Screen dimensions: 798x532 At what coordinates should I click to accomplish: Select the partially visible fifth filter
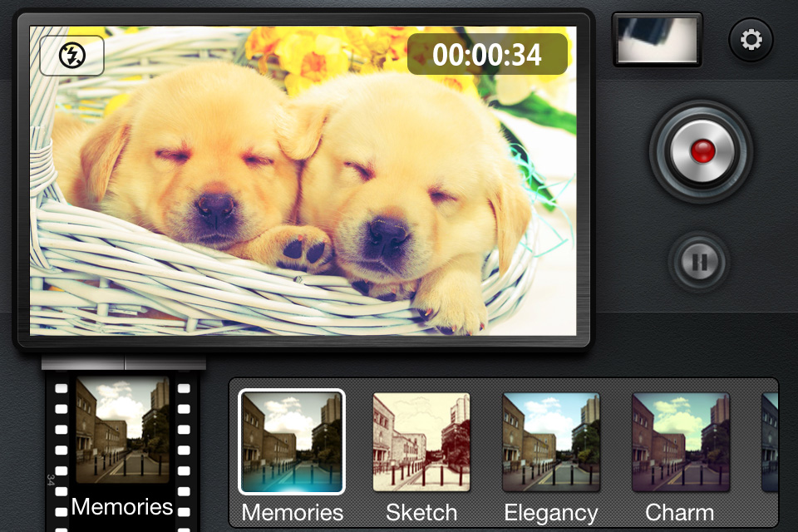[x=770, y=441]
